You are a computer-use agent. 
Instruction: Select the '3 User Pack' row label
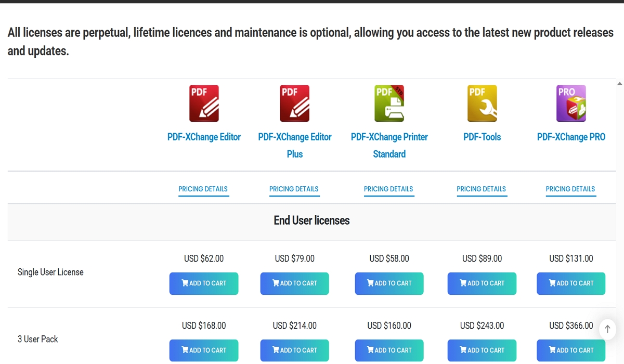38,339
